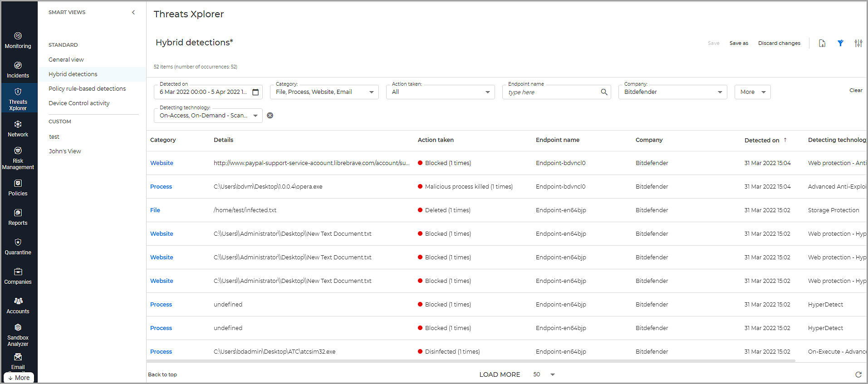Image resolution: width=868 pixels, height=384 pixels.
Task: Refresh the detections table
Action: (858, 374)
